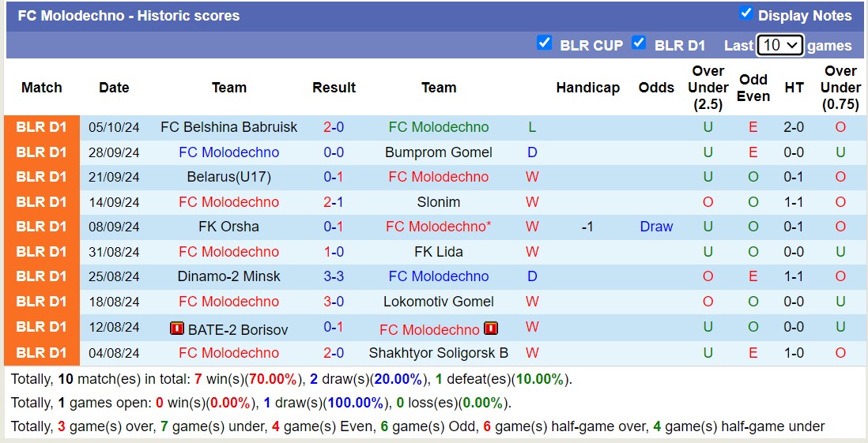Open Bumprom Gomel team page
Image resolution: width=868 pixels, height=443 pixels.
[x=439, y=152]
